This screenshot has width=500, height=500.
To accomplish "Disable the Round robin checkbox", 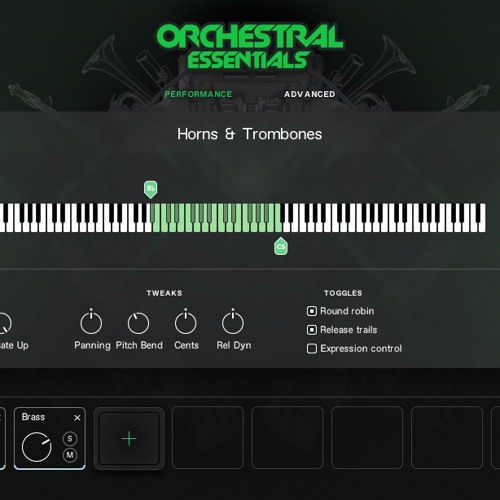I will point(312,311).
